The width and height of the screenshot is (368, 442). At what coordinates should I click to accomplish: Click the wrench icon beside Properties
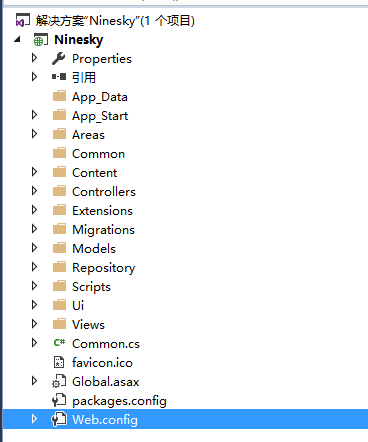pos(59,59)
